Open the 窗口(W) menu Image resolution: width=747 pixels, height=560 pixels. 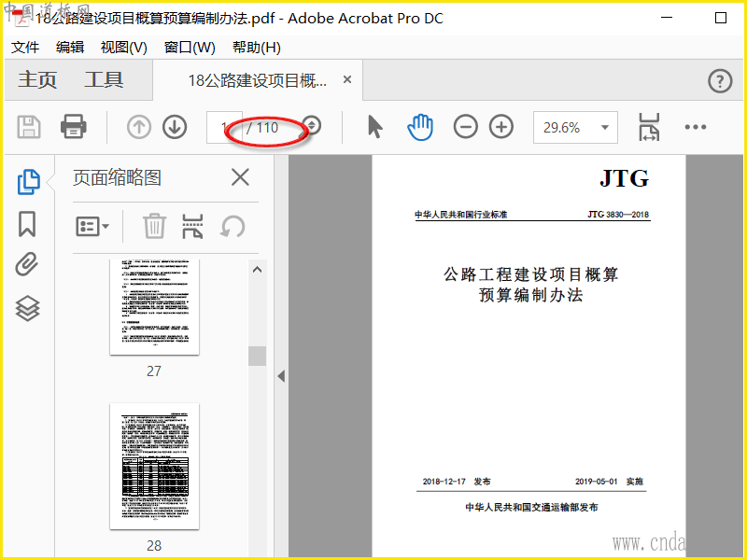point(190,48)
